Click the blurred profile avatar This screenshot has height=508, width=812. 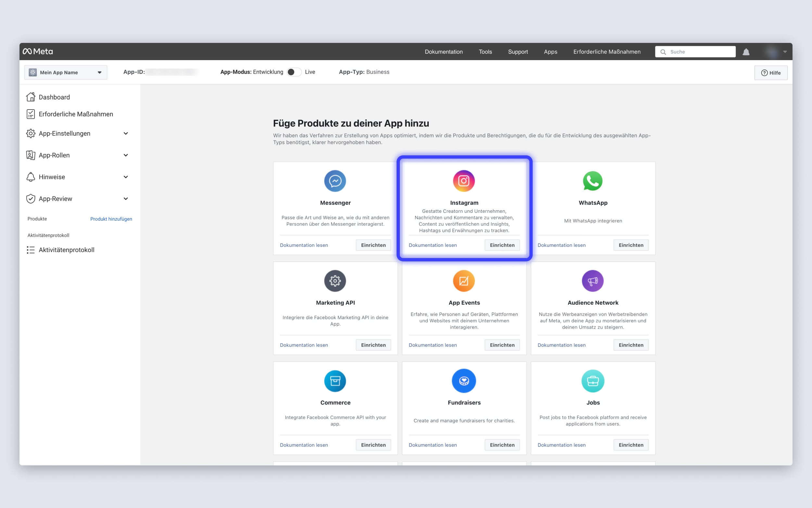[x=771, y=52]
